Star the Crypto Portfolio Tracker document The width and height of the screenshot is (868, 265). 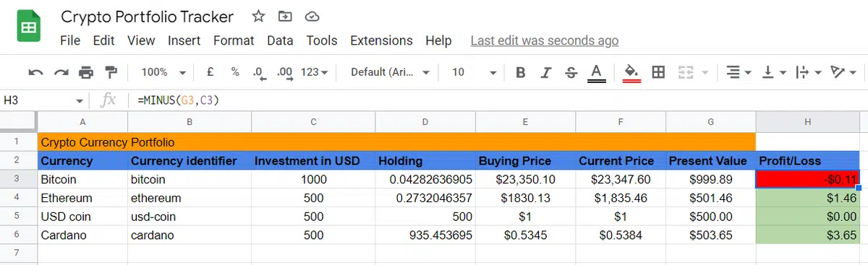click(x=258, y=17)
